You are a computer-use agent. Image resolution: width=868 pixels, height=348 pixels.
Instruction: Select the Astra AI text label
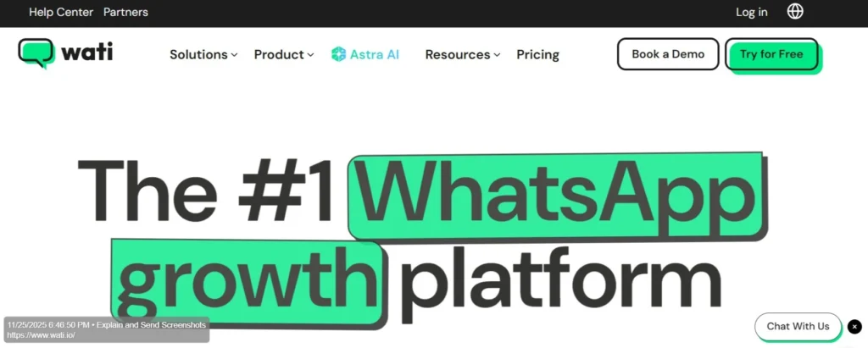click(x=376, y=54)
